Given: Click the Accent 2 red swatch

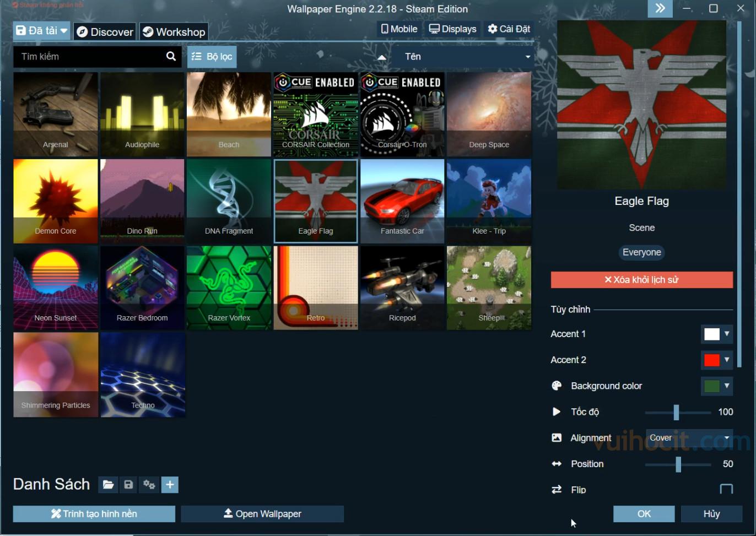Looking at the screenshot, I should (x=711, y=360).
